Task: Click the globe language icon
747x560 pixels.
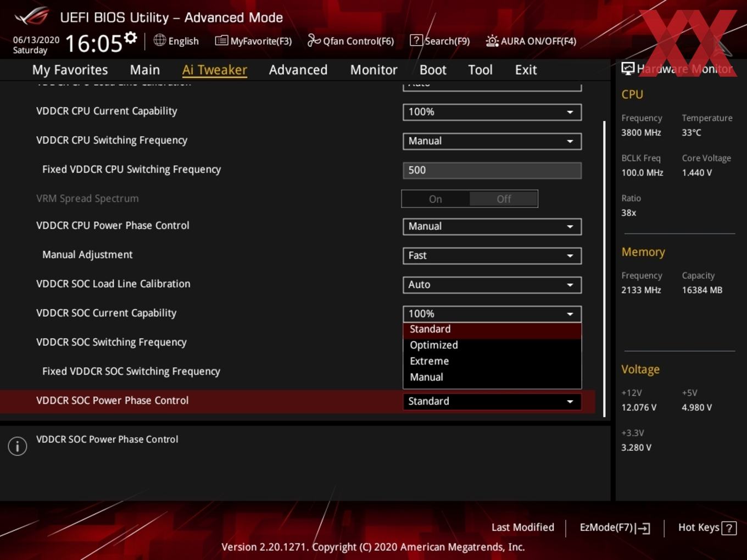Action: coord(159,40)
